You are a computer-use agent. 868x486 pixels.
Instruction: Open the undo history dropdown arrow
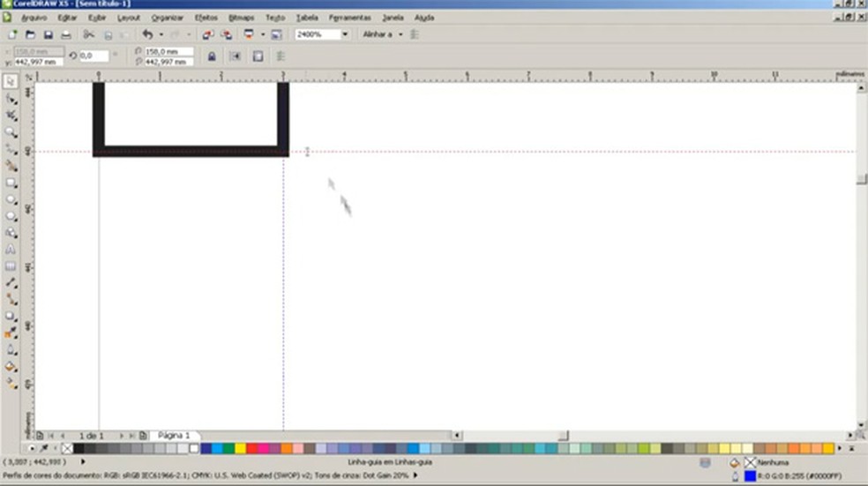tap(161, 35)
